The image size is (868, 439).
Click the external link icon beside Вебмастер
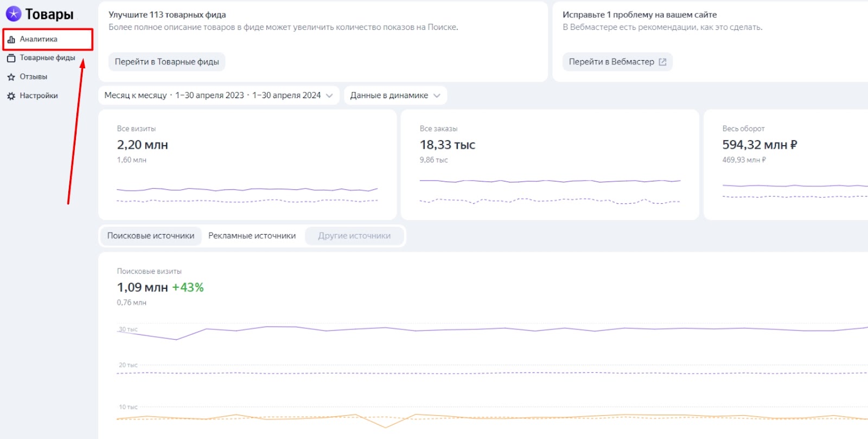click(x=662, y=62)
